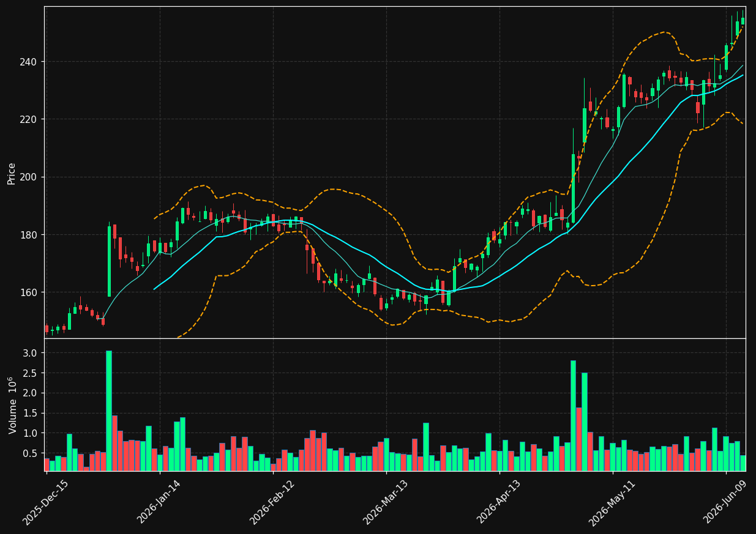Image resolution: width=756 pixels, height=534 pixels.
Task: Click the tallest volume bar above 3.0
Action: pyautogui.click(x=109, y=410)
